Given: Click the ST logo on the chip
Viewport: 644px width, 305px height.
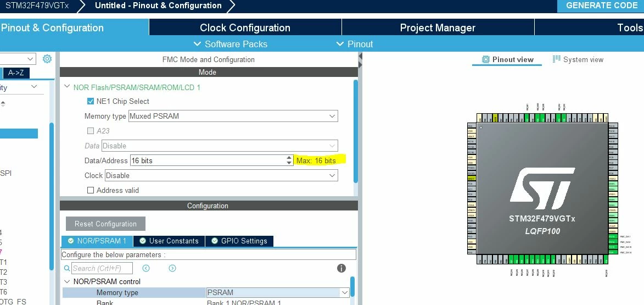Looking at the screenshot, I should (542, 188).
